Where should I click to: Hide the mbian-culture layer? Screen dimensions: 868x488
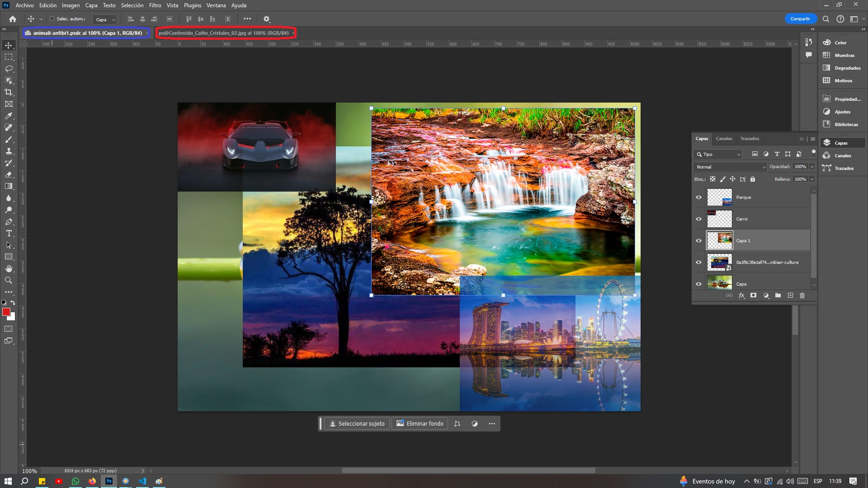[698, 263]
